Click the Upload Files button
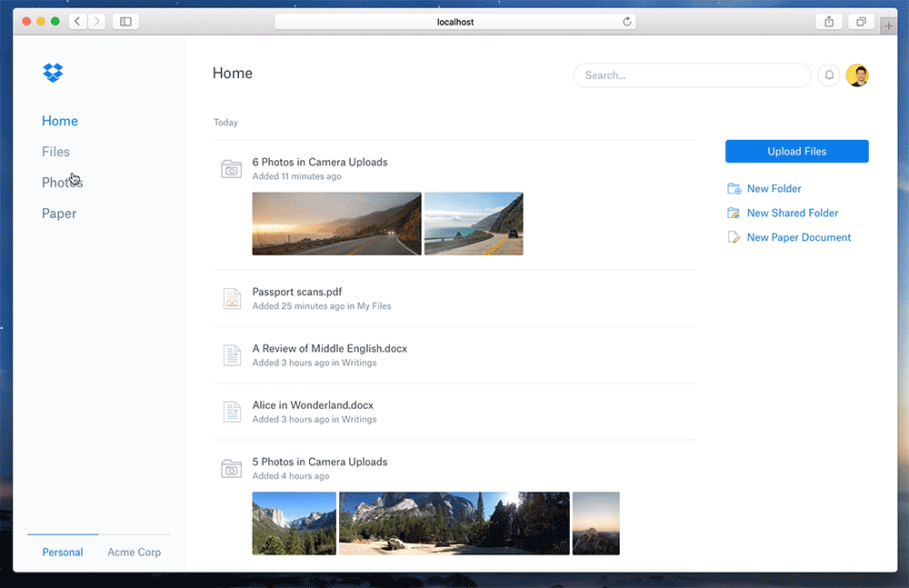The height and width of the screenshot is (588, 909). pyautogui.click(x=796, y=151)
